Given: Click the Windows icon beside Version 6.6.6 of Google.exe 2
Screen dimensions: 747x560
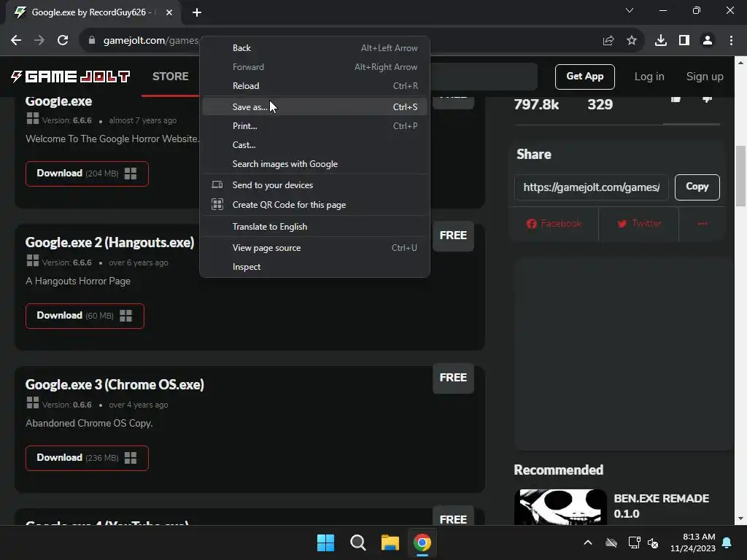Looking at the screenshot, I should [32, 261].
